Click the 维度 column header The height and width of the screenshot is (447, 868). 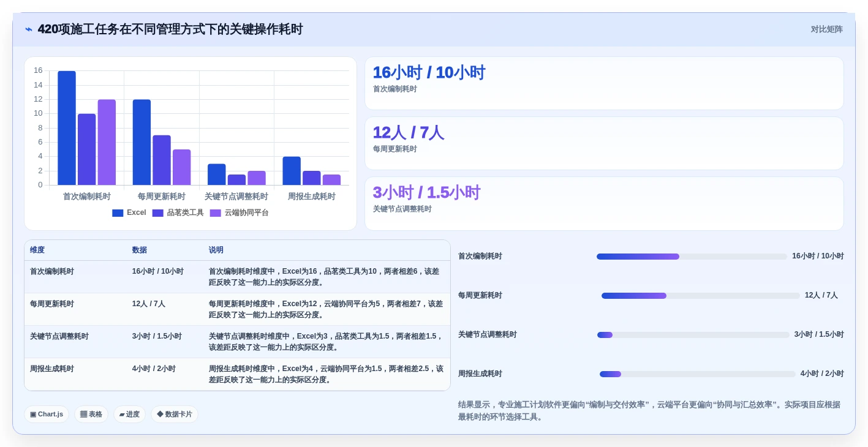point(37,250)
